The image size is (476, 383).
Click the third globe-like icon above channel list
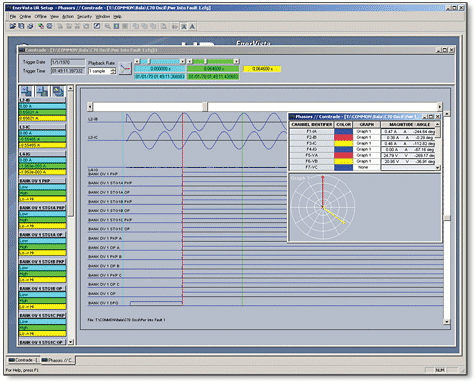(58, 91)
